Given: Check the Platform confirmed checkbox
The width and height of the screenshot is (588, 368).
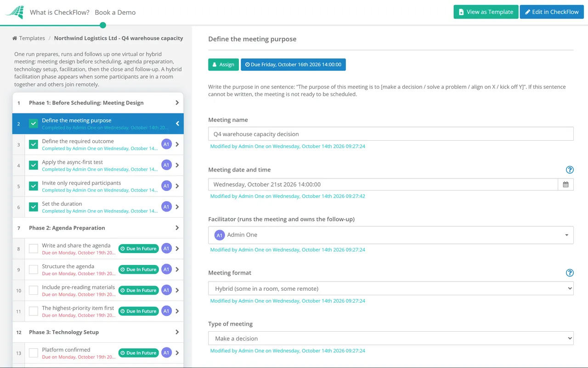Looking at the screenshot, I should 34,353.
